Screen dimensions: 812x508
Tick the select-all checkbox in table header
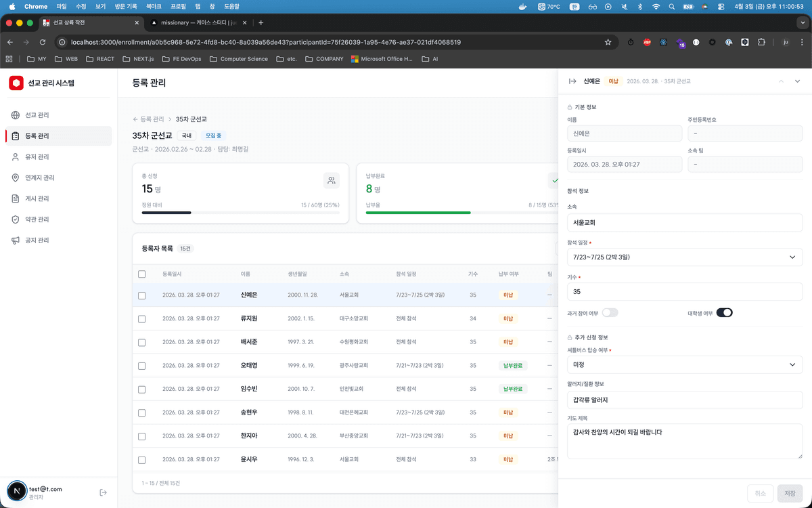141,274
